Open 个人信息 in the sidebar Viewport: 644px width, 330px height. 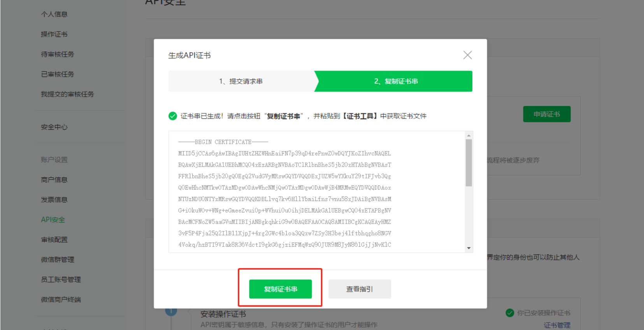coord(54,14)
